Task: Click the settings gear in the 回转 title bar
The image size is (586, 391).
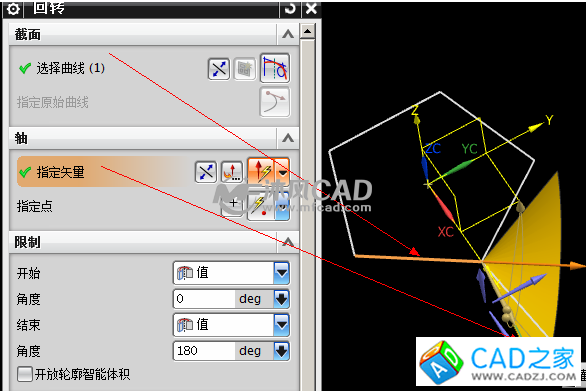Action: [13, 9]
